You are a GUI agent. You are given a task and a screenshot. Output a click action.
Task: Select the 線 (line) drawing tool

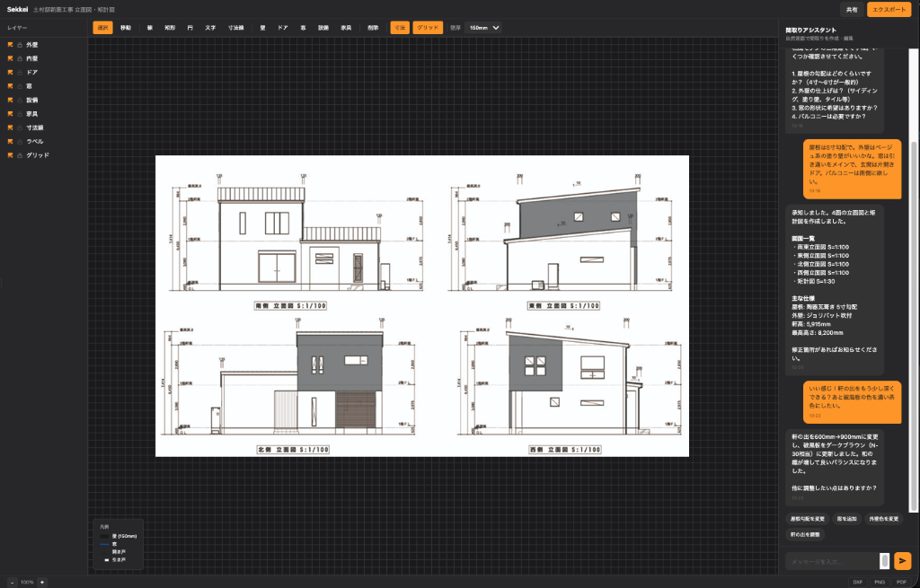pyautogui.click(x=151, y=28)
